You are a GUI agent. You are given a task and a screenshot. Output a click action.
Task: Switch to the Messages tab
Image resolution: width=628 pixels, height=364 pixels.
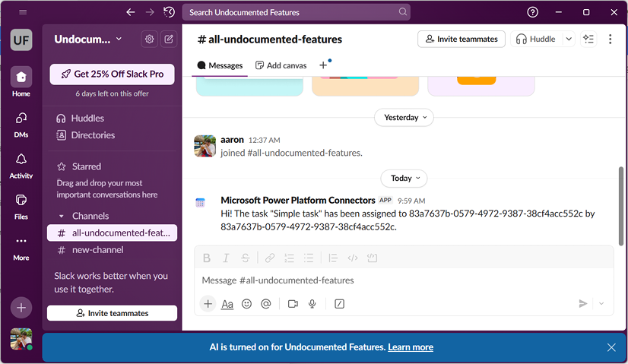(x=220, y=65)
